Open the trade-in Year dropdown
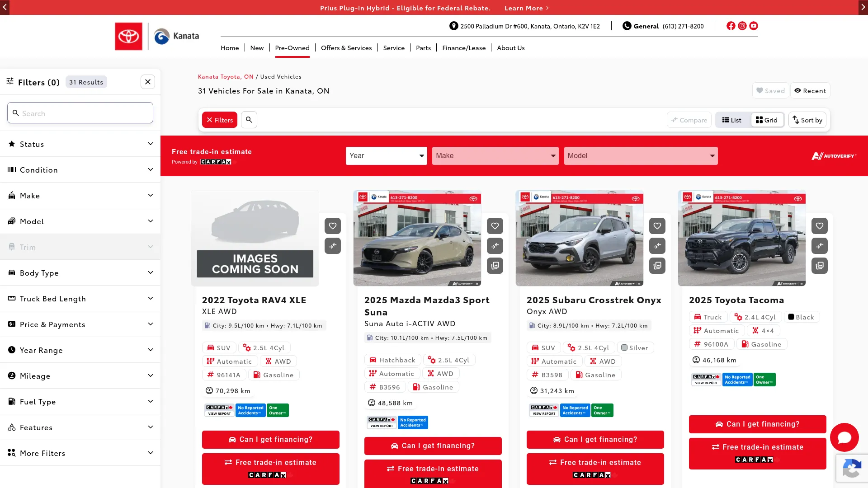 [386, 156]
